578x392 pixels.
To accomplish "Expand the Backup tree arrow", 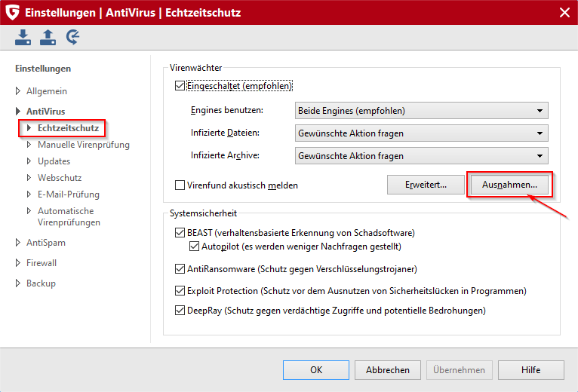I will 17,283.
